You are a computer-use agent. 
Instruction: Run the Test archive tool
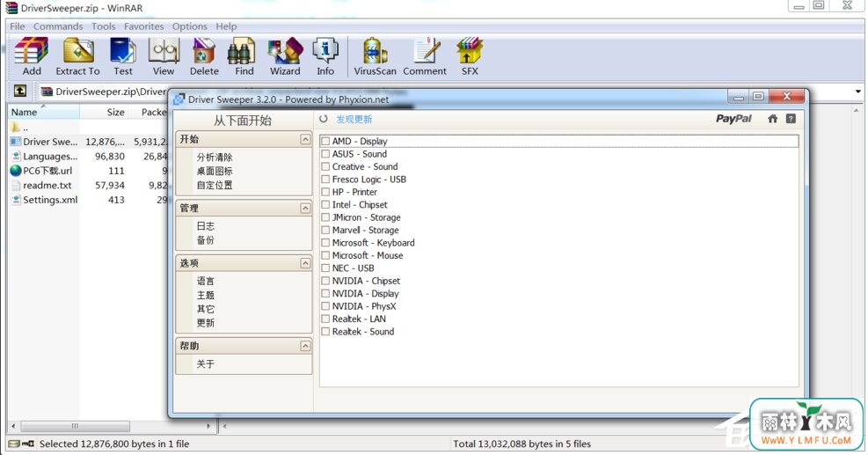(x=123, y=56)
